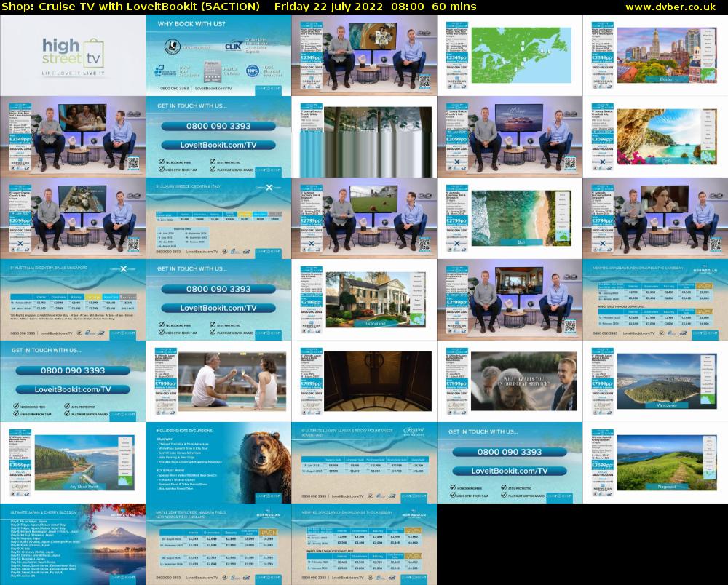The width and height of the screenshot is (728, 585).
Task: Select the 'What awaits you in GoldLeaf Service' thumbnail
Action: (510, 381)
